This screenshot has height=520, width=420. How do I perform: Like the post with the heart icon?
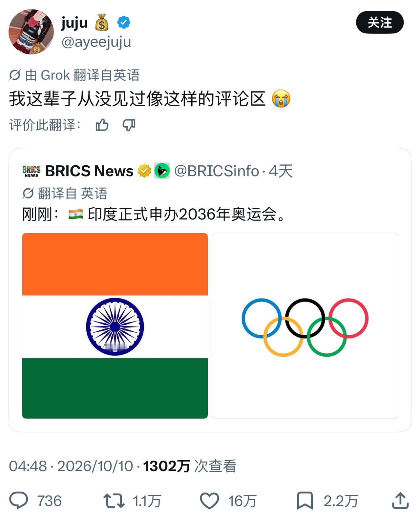(209, 501)
